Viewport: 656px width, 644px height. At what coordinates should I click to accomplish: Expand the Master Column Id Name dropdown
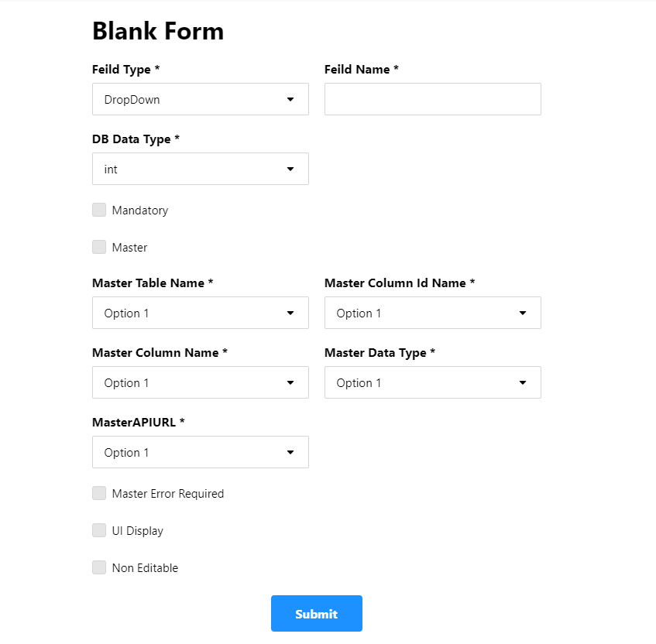pos(432,313)
